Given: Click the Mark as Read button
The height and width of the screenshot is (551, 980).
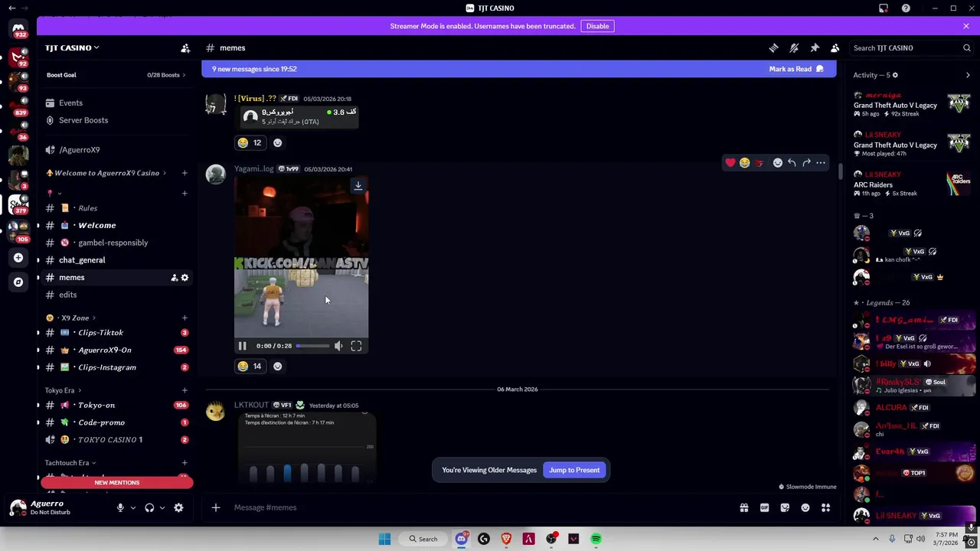Looking at the screenshot, I should (x=796, y=69).
